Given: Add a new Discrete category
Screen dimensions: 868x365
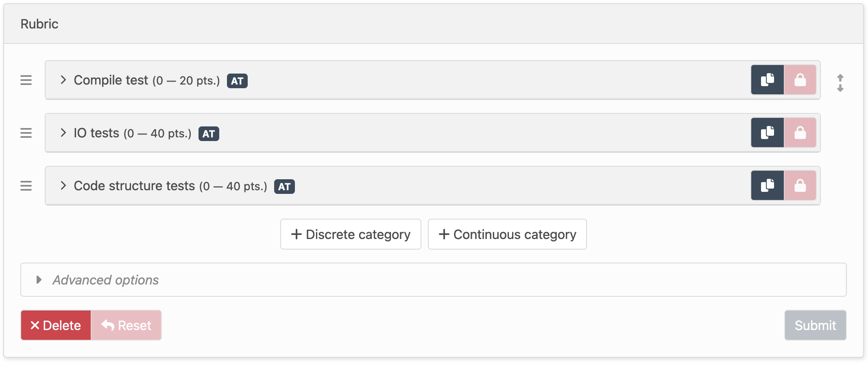Looking at the screenshot, I should 351,234.
